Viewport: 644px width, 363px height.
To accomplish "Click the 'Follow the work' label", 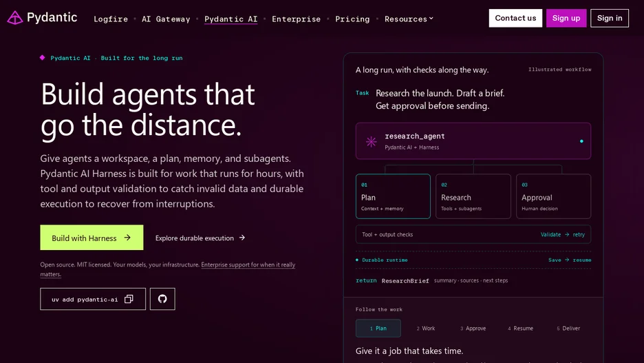I will click(x=378, y=309).
